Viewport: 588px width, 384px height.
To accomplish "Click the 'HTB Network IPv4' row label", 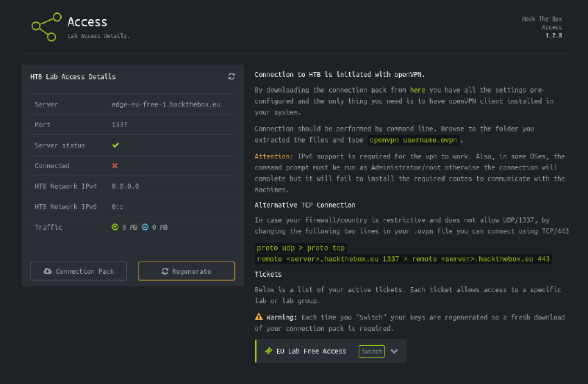I will (65, 186).
